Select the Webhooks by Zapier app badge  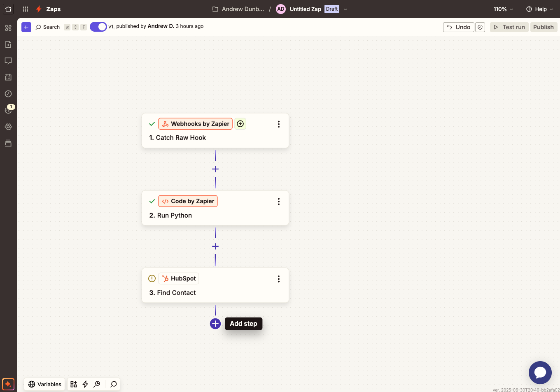196,124
